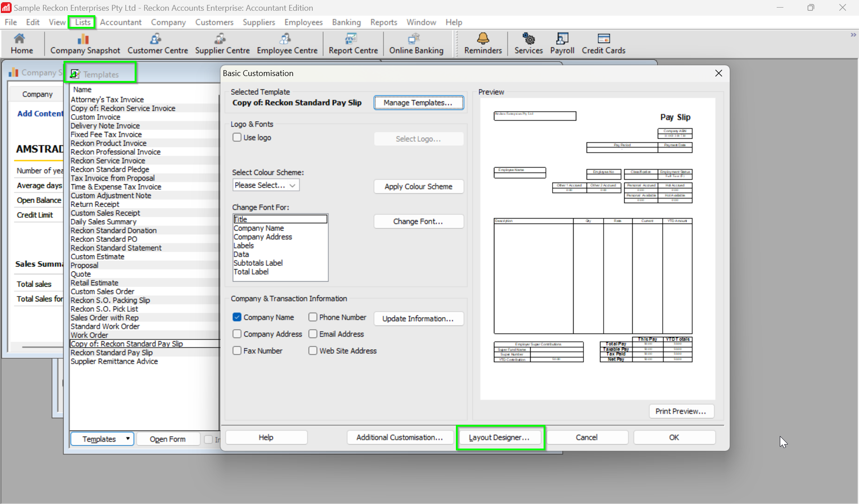Screen dimensions: 859x504
Task: Close the Basic Customisation dialog
Action: [x=719, y=73]
